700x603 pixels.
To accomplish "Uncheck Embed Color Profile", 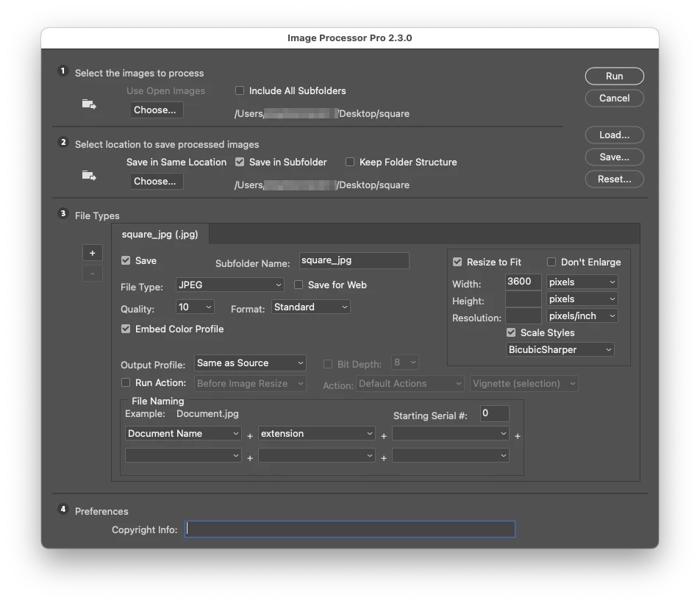I will point(126,329).
